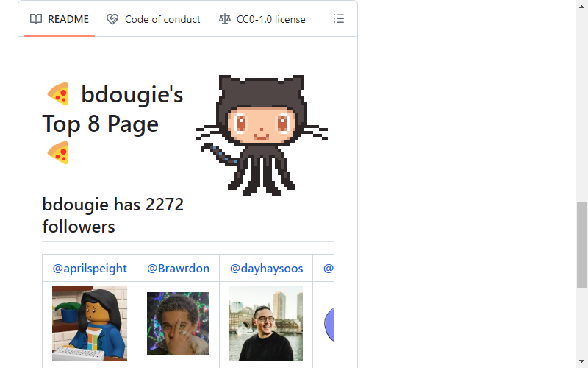Viewport: 588px width, 368px height.
Task: Click the vertical scrollbar thumb
Action: 581,245
